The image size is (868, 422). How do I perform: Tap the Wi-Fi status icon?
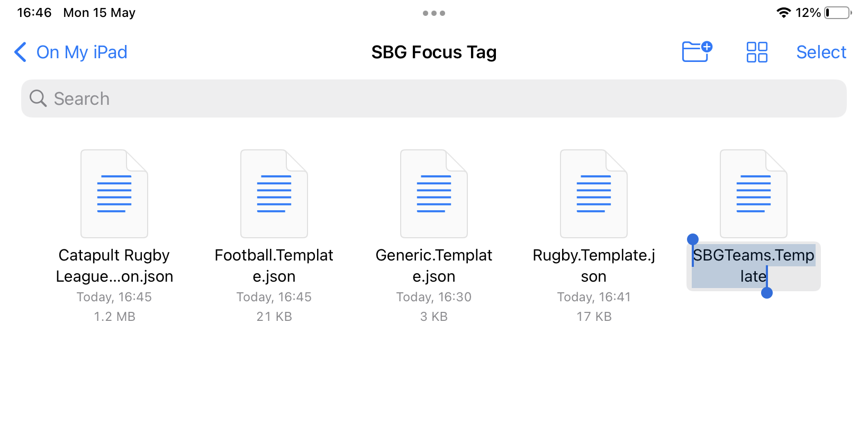point(783,13)
